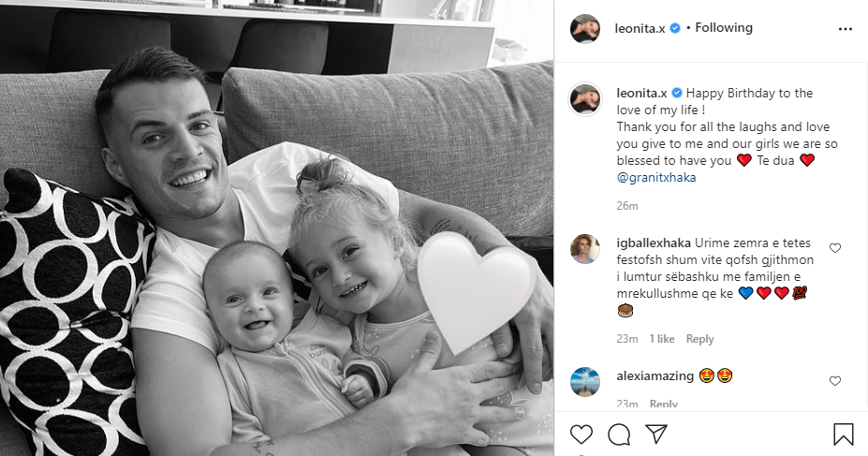Click the leonita.x avatar beside the caption
This screenshot has width=868, height=456.
tap(585, 99)
